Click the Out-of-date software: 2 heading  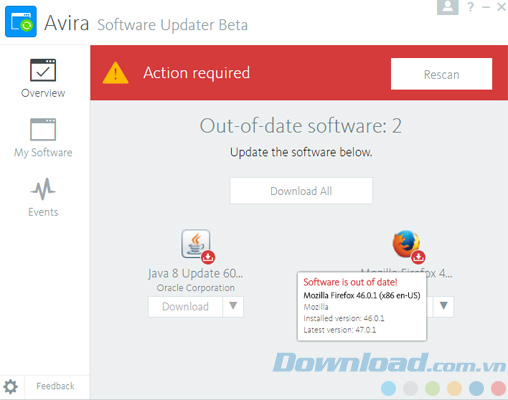301,126
